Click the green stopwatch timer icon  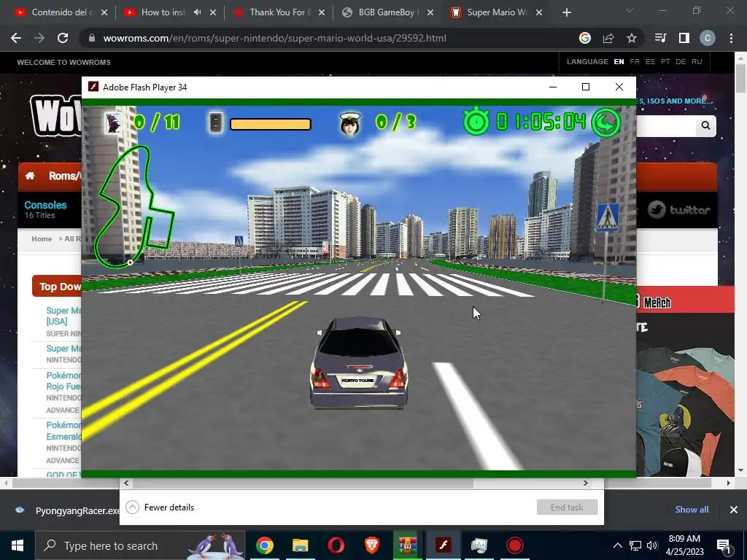476,122
